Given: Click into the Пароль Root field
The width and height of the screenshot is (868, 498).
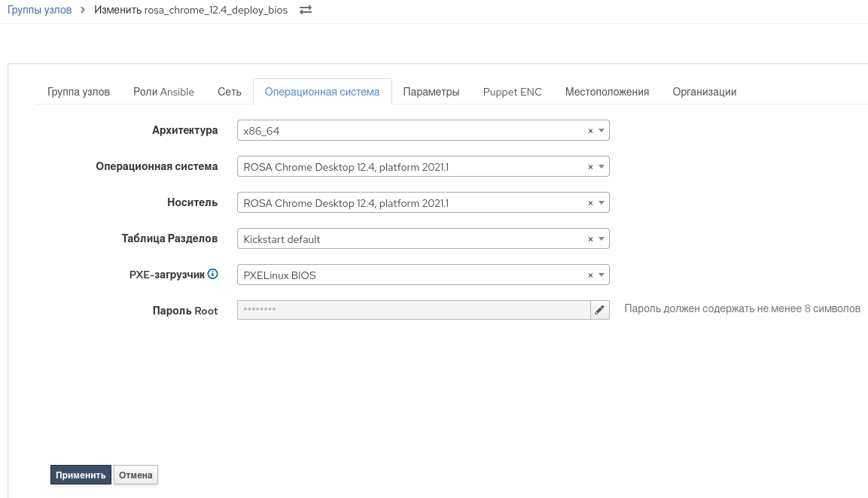Looking at the screenshot, I should click(x=413, y=310).
